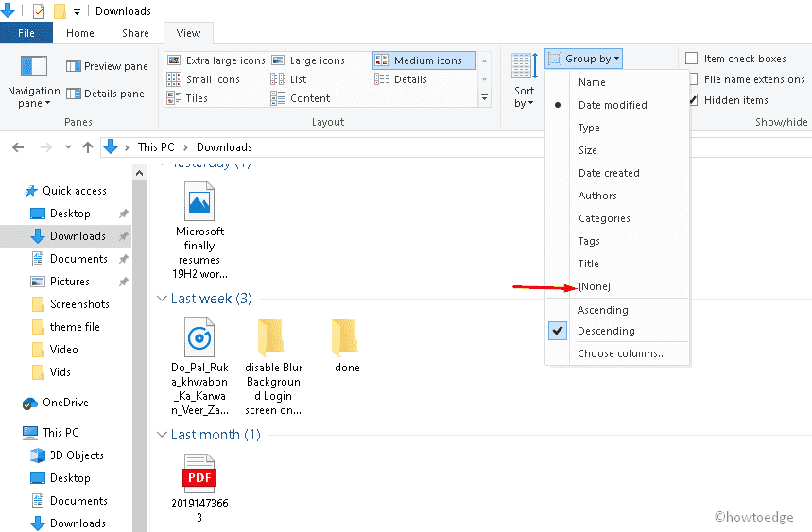
Task: Open OneDrive in sidebar
Action: tap(65, 403)
